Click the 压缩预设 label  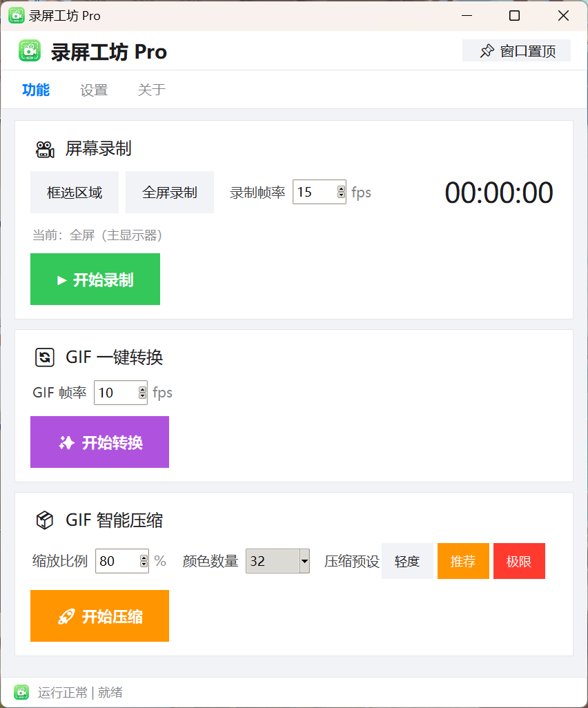pyautogui.click(x=352, y=561)
